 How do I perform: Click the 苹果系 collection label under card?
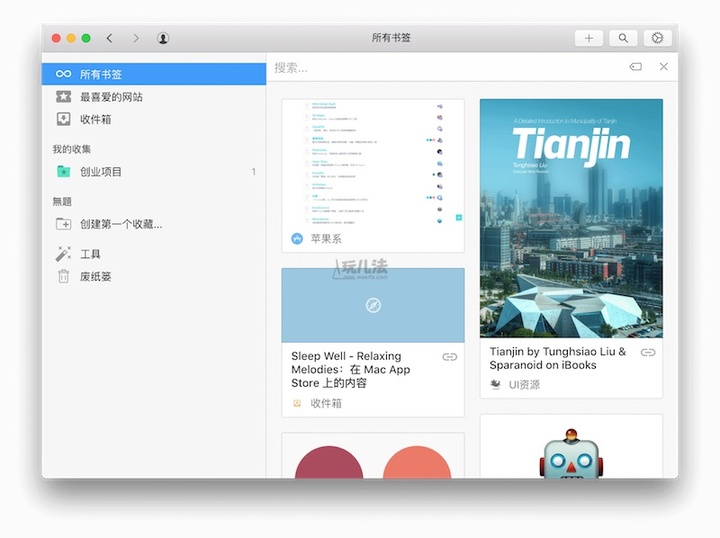coord(326,239)
